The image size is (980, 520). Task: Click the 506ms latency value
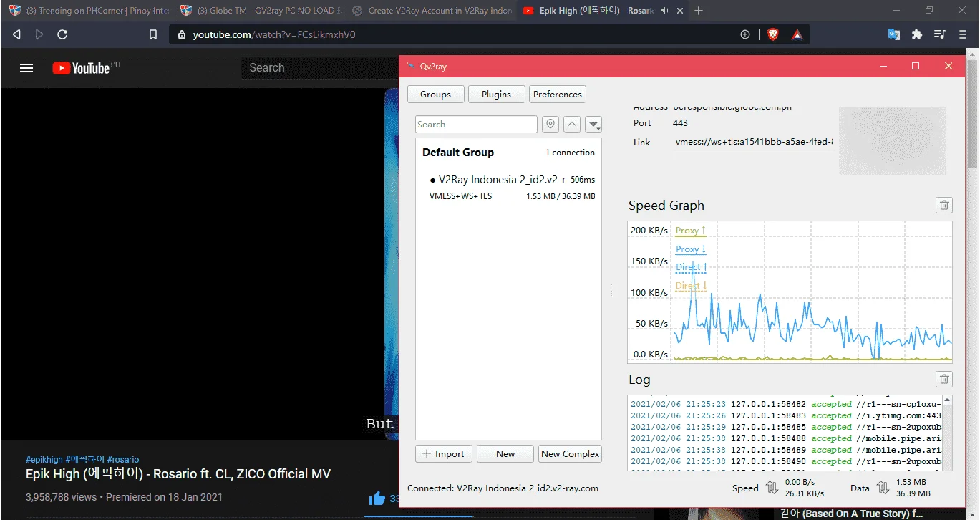583,180
